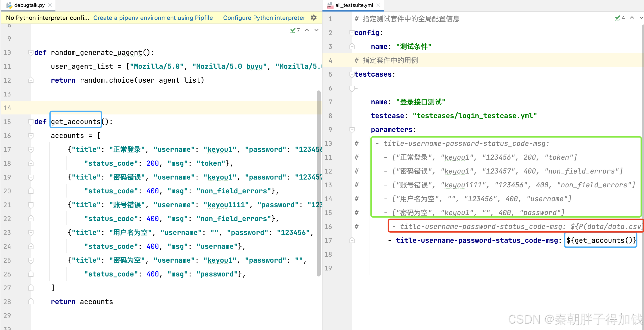Image resolution: width=644 pixels, height=330 pixels.
Task: Click the notification settings gear icon
Action: [313, 18]
